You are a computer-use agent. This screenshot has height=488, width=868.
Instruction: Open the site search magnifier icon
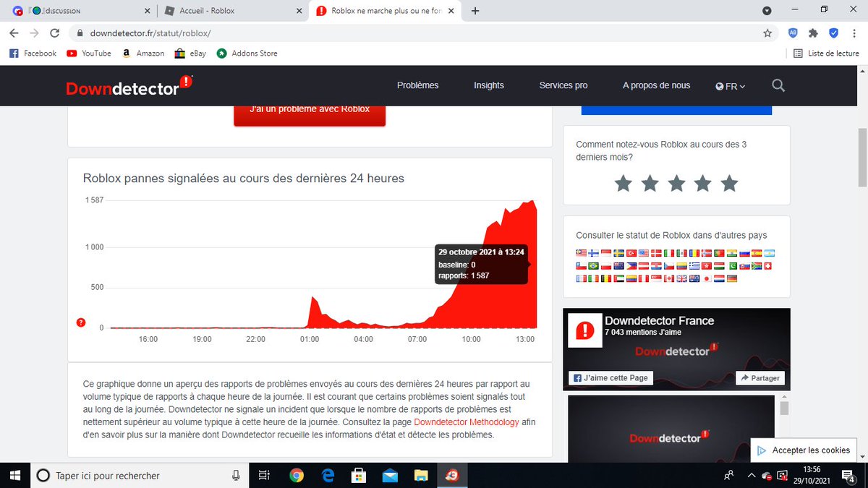[x=778, y=85]
